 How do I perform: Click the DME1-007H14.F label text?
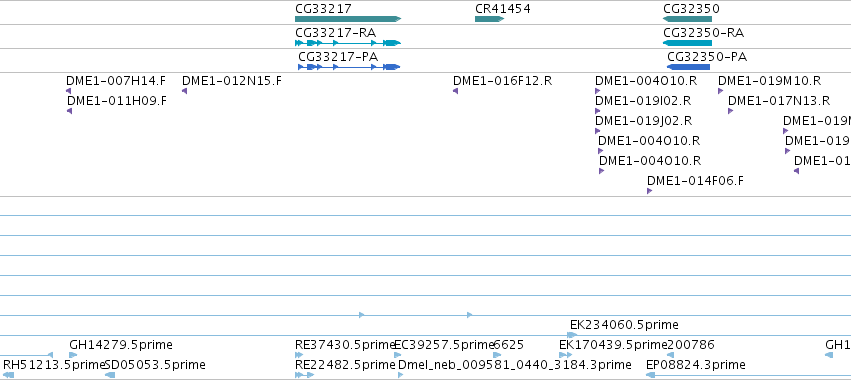pyautogui.click(x=116, y=81)
